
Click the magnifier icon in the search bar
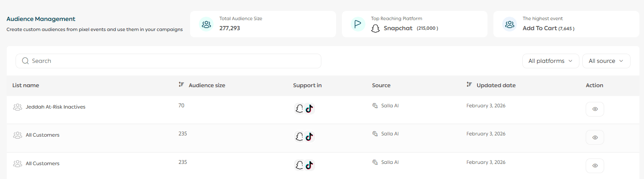(x=25, y=61)
